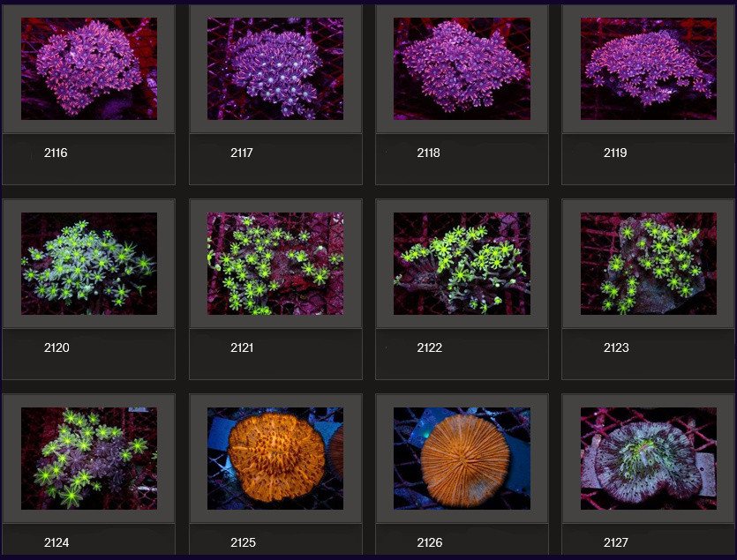
Task: View orange disc coral image 2126
Action: (462, 459)
